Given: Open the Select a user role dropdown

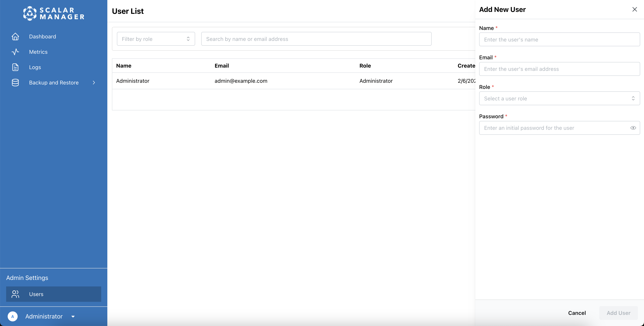Looking at the screenshot, I should [x=559, y=98].
